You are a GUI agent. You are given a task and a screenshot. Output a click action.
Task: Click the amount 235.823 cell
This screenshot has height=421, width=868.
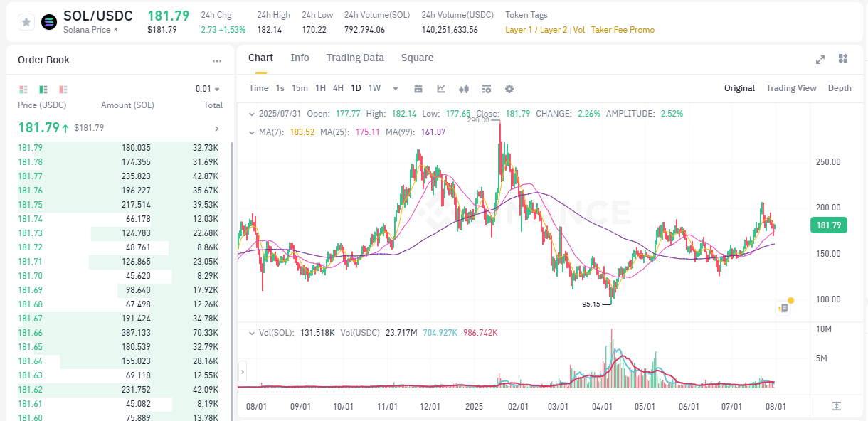[136, 176]
